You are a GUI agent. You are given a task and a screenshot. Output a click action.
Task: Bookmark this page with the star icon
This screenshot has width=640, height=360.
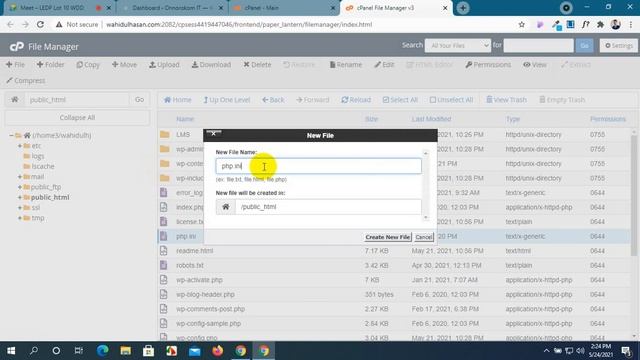[x=522, y=24]
